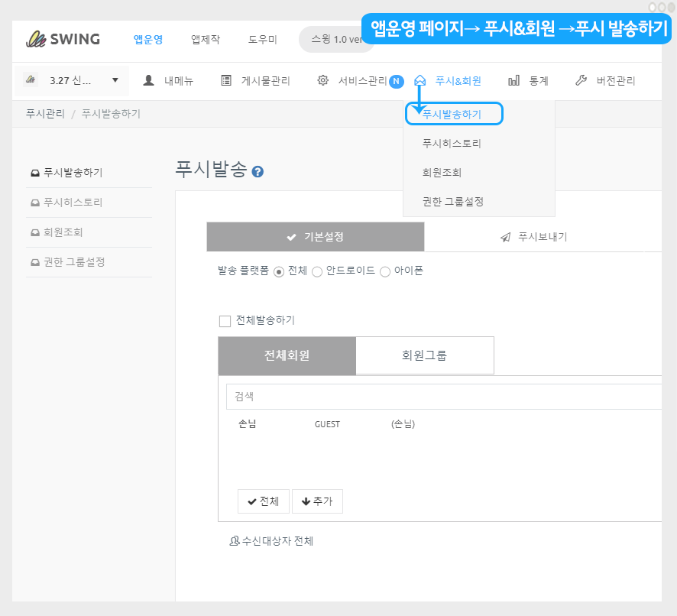Choose 푸시히스토리 from the dropdown menu

click(x=452, y=143)
